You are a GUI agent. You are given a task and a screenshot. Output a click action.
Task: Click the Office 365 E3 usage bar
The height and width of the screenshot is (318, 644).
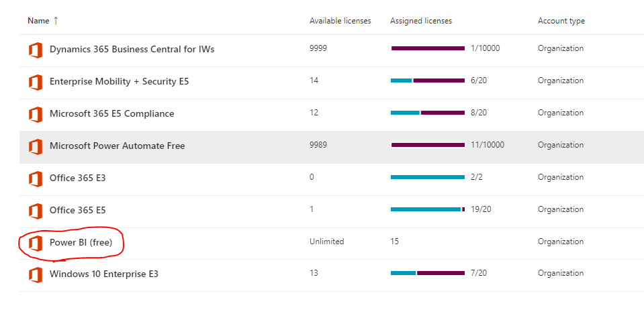tap(428, 177)
